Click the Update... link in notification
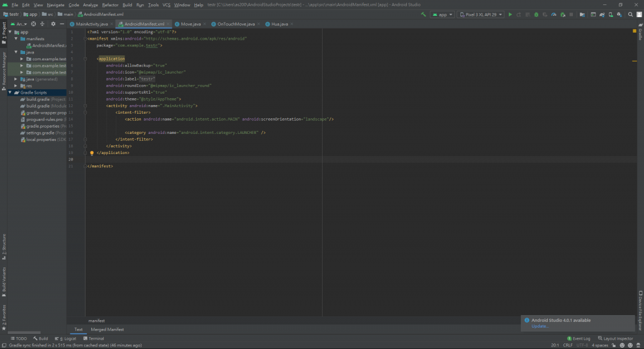Viewport: 644px width, 349px height. 540,326
